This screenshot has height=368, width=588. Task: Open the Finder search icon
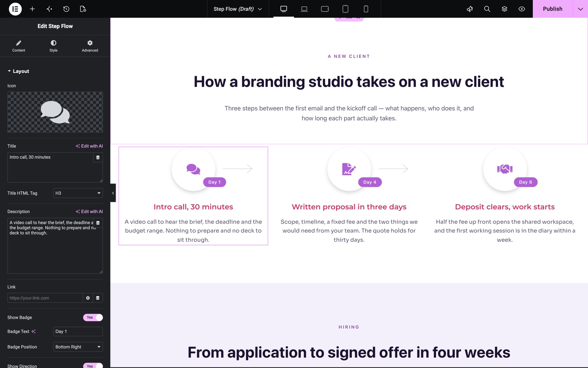coord(487,9)
